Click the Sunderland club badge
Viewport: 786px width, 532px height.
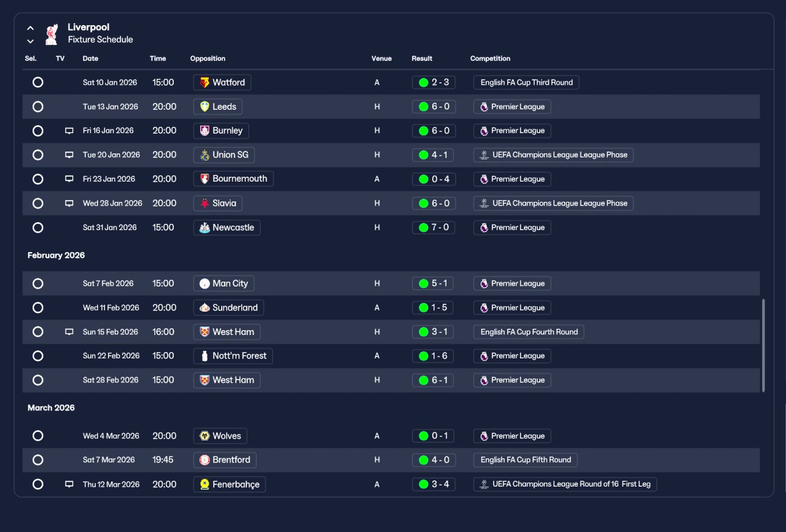(204, 308)
